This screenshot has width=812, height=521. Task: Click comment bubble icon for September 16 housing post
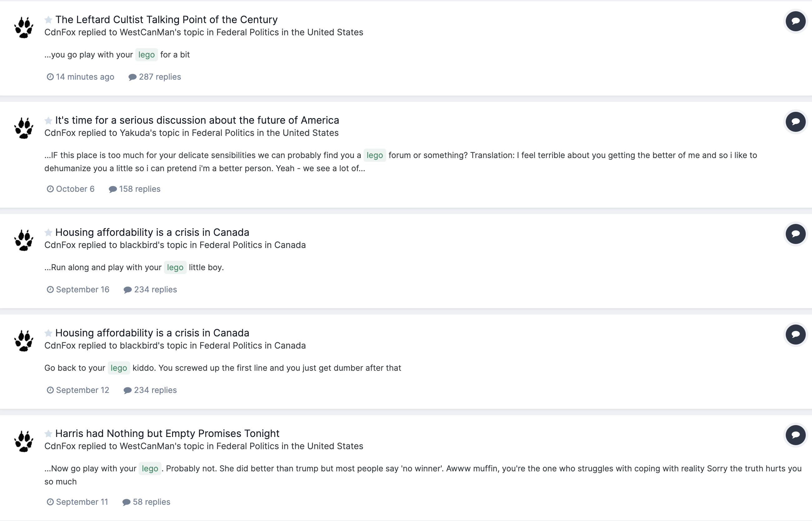795,233
